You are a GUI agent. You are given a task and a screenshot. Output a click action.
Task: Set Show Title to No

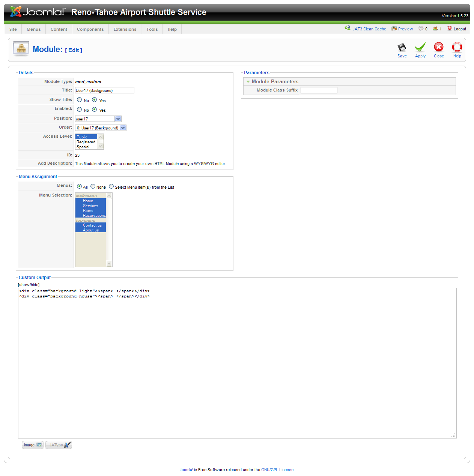(79, 99)
